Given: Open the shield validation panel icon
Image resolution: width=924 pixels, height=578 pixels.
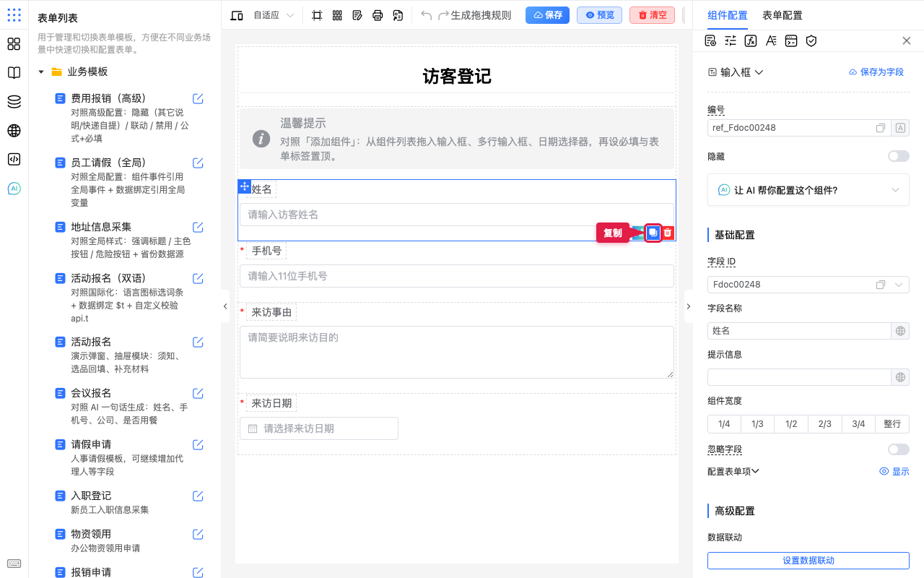Looking at the screenshot, I should click(x=811, y=40).
